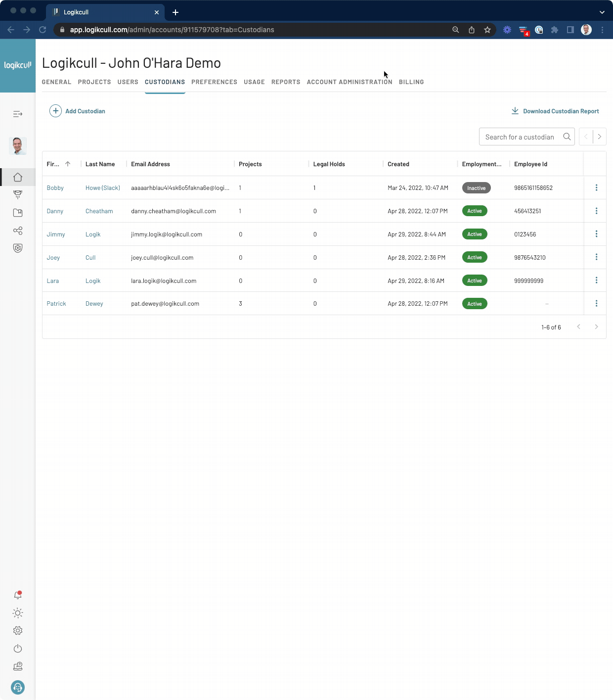Image resolution: width=613 pixels, height=700 pixels.
Task: Sort by Email Address column header
Action: [150, 164]
